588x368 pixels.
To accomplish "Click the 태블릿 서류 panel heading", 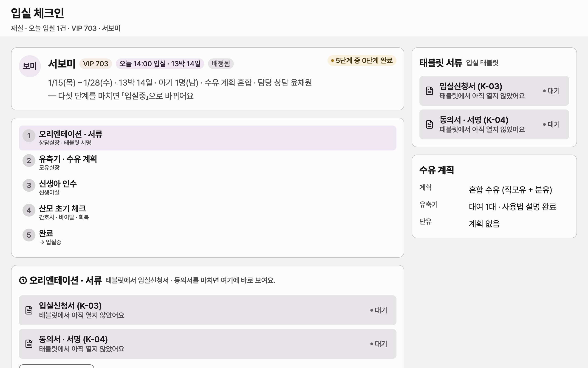I will pyautogui.click(x=441, y=63).
